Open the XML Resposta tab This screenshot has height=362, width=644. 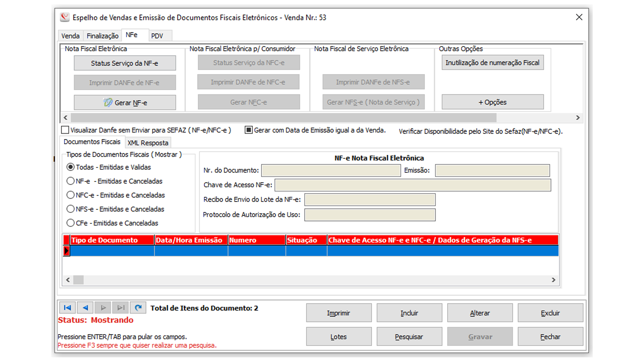tap(148, 143)
